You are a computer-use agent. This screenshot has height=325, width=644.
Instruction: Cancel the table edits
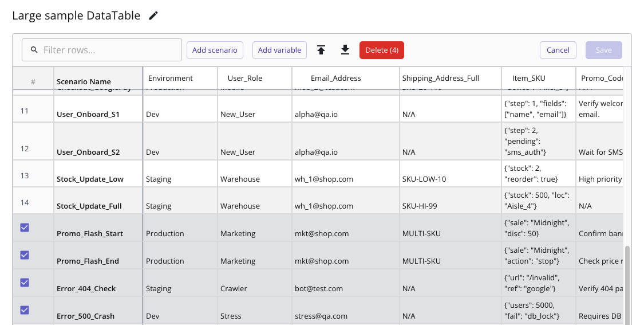pos(558,50)
